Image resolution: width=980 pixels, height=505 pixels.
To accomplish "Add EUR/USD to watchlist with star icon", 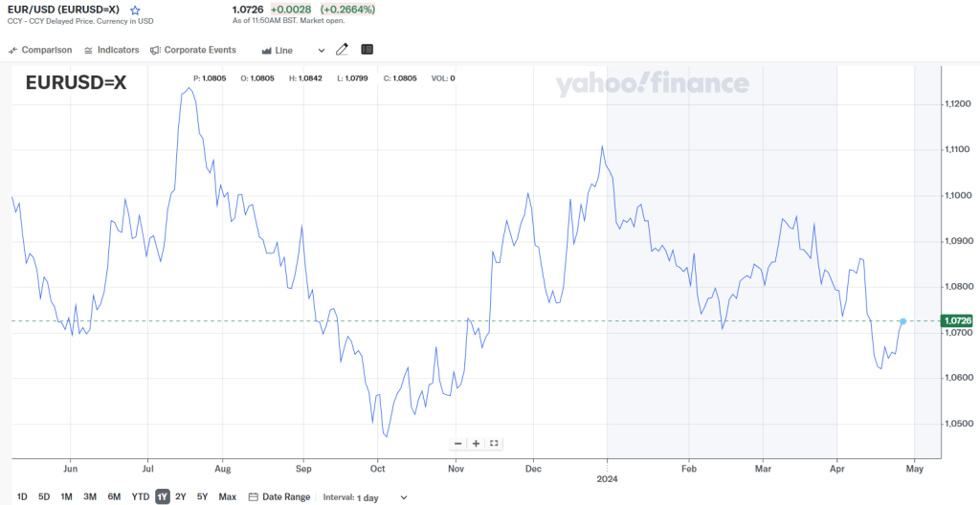I will point(135,10).
